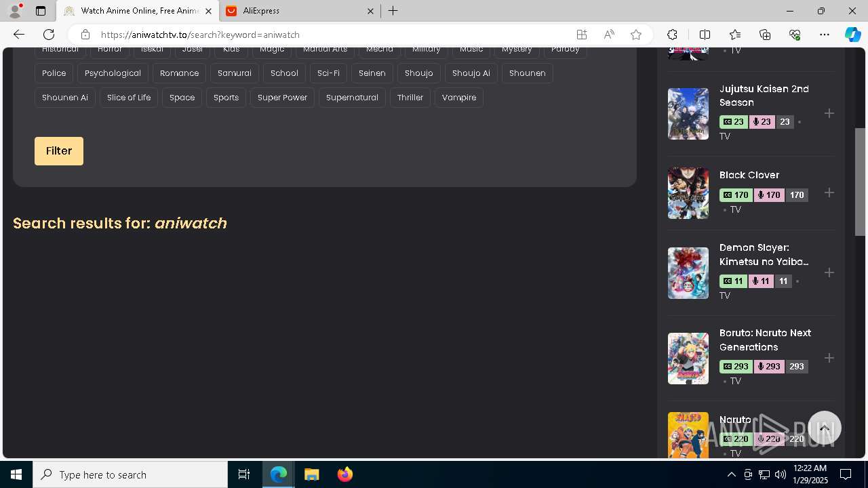868x488 pixels.
Task: Toggle the Vampire genre filter
Action: click(459, 98)
